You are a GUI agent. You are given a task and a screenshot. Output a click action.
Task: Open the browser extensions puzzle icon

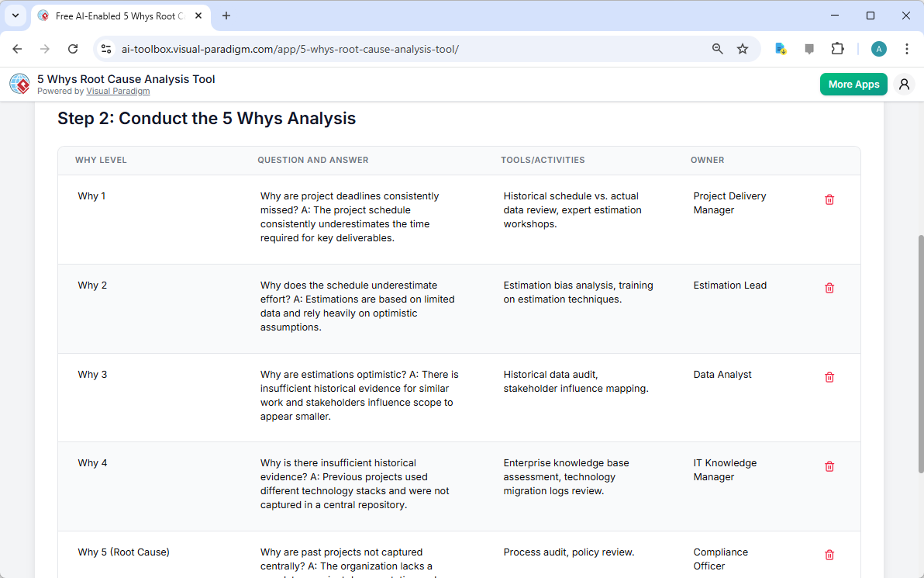(838, 48)
